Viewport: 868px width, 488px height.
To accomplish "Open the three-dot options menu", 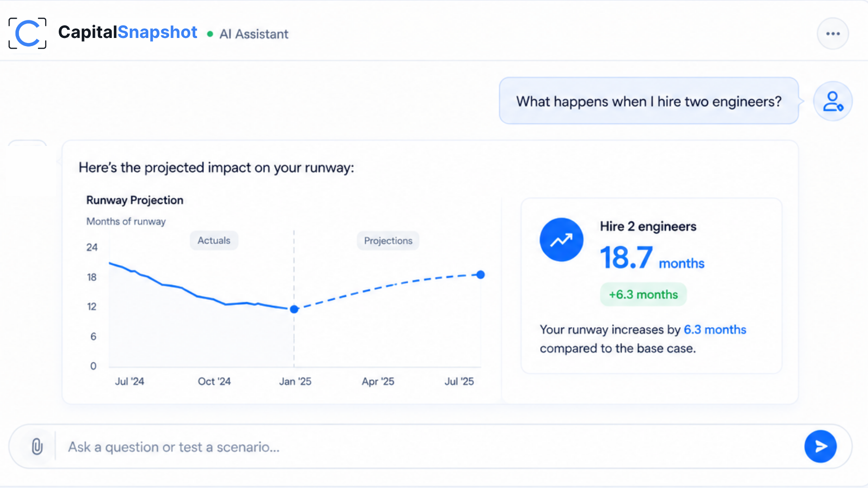I will point(833,33).
